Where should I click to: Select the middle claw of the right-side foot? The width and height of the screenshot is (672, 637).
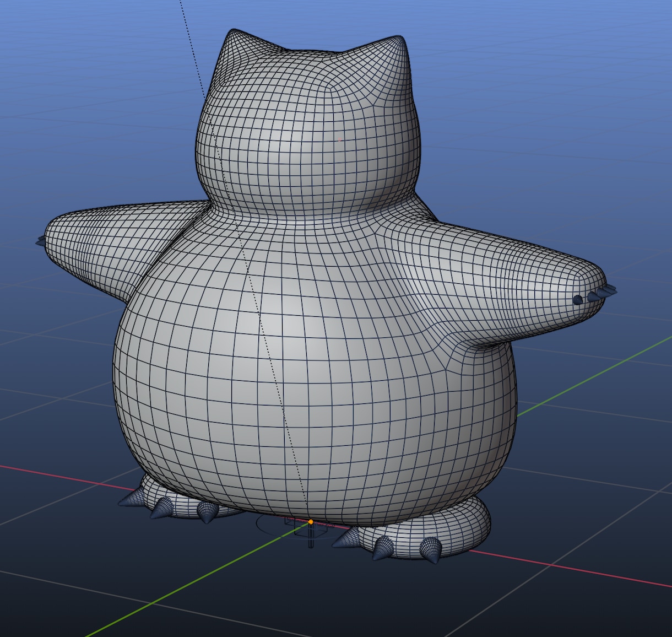[x=383, y=549]
